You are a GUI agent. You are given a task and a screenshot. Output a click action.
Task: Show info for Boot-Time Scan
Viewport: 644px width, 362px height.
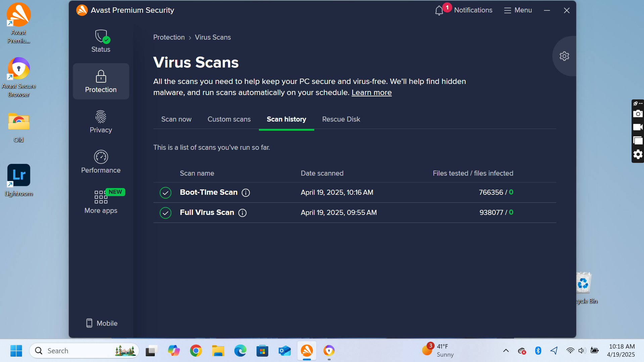(x=246, y=193)
